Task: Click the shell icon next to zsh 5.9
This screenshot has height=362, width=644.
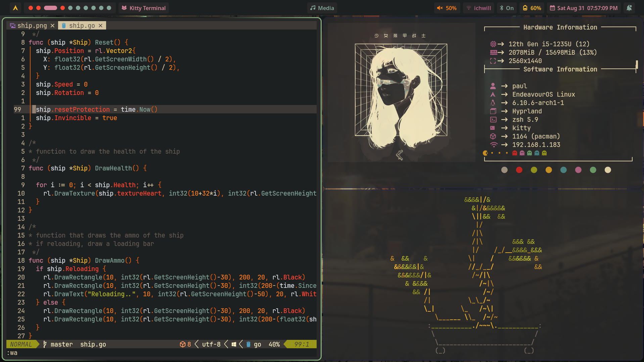Action: point(493,119)
